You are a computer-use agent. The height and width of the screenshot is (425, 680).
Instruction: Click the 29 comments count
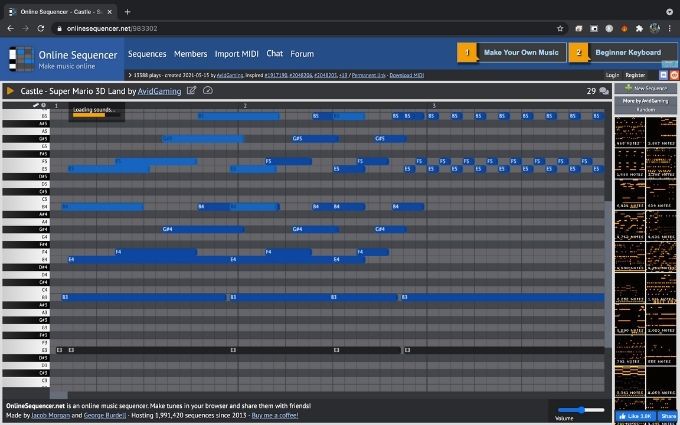tap(591, 91)
